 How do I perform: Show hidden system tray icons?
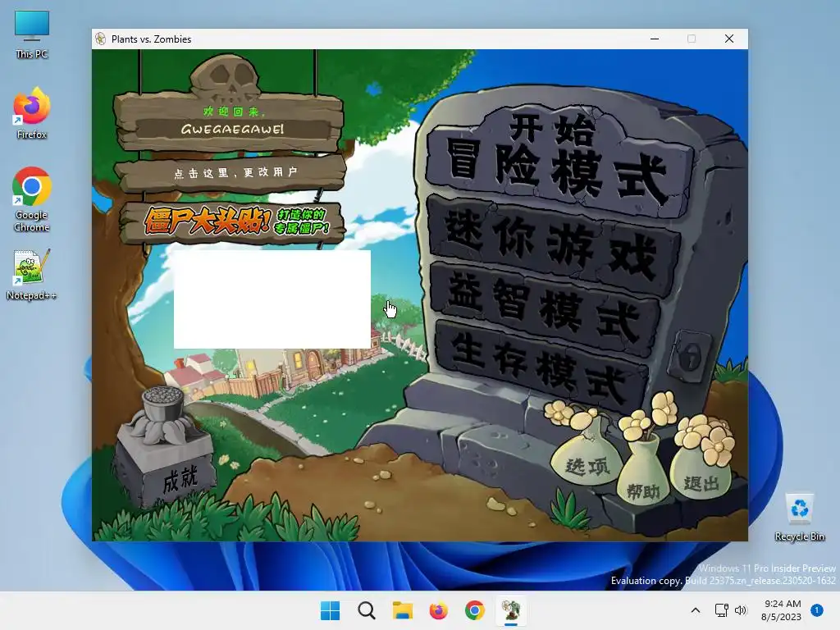[696, 610]
